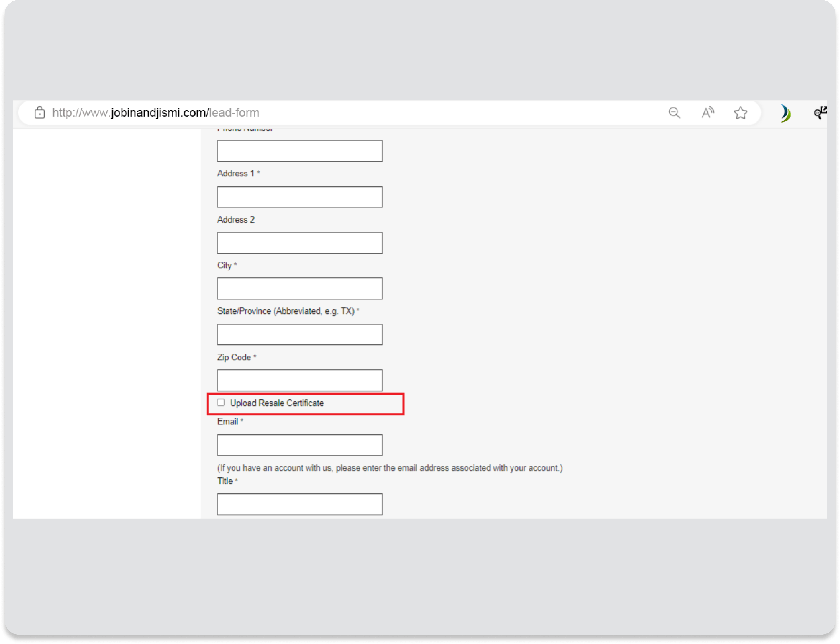840x644 pixels.
Task: Click the 'Upload Resale Certificate' label text
Action: [x=277, y=403]
